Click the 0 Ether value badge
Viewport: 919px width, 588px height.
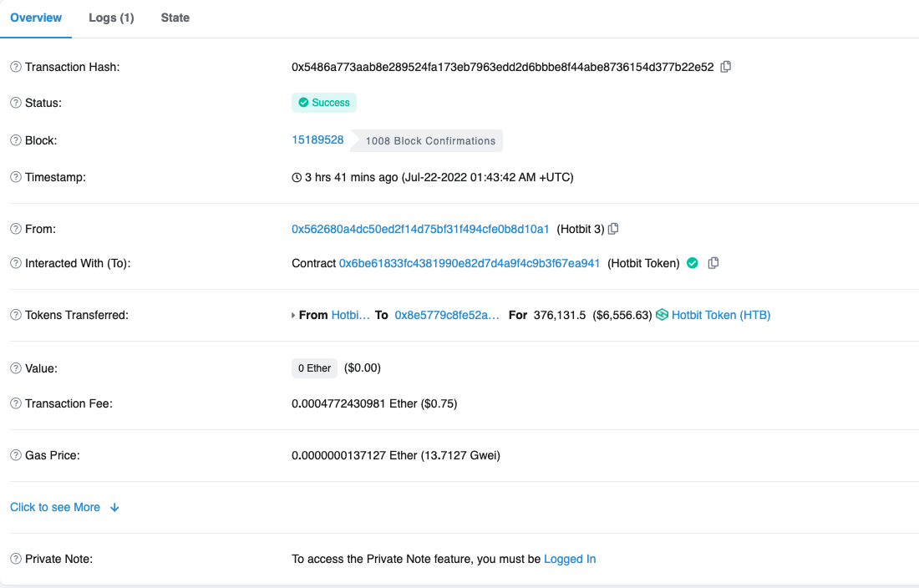click(x=314, y=368)
